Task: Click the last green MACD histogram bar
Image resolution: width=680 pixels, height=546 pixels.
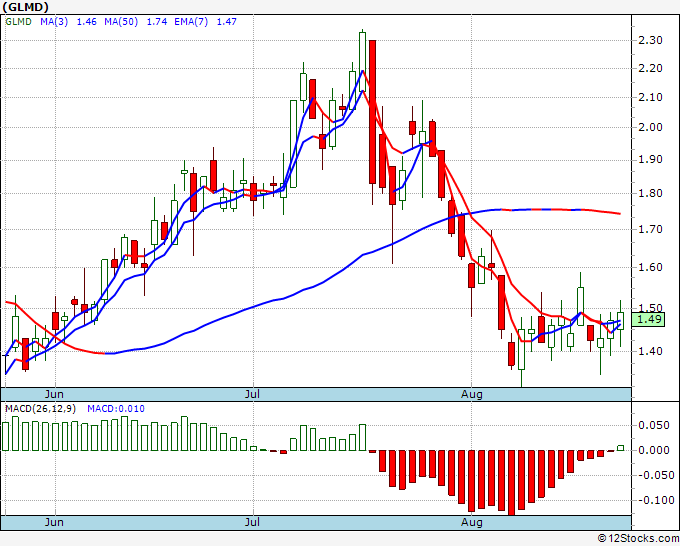Action: (621, 448)
